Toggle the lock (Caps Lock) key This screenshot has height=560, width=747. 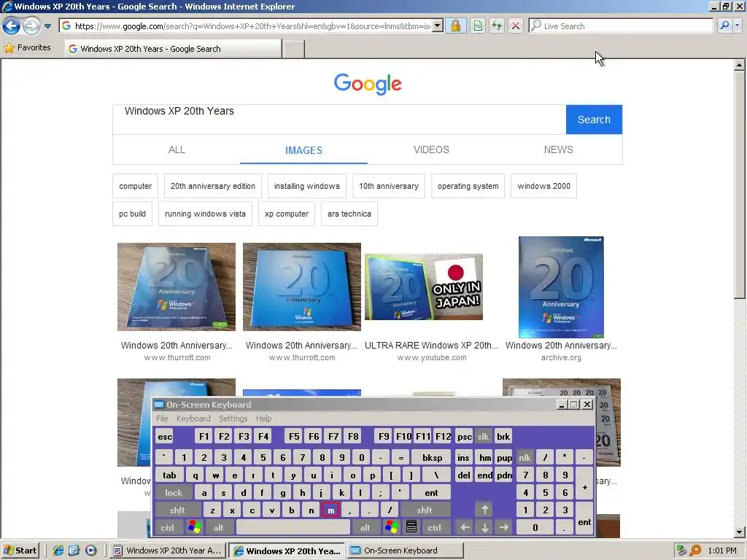[174, 493]
